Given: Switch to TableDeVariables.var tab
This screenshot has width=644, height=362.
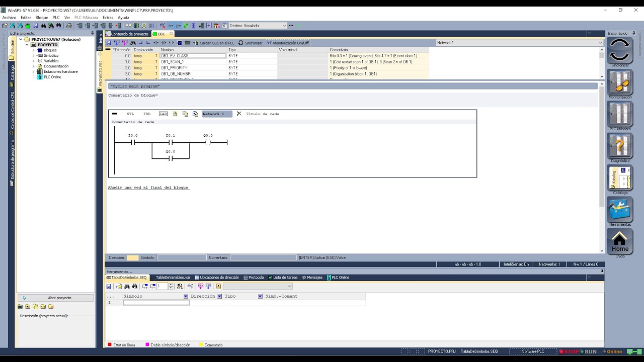Looking at the screenshot, I should point(173,278).
